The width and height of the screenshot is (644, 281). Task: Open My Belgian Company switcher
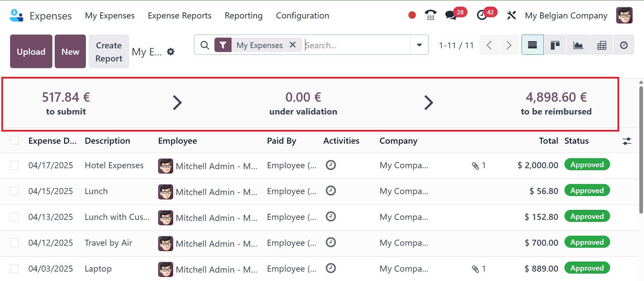tap(566, 16)
